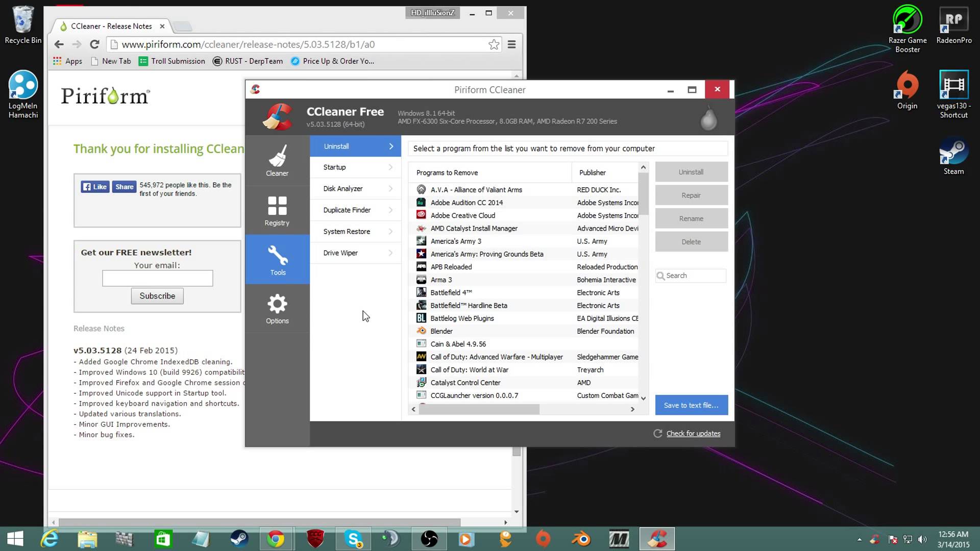Click the check for updates refresh icon
980x551 pixels.
(x=658, y=433)
